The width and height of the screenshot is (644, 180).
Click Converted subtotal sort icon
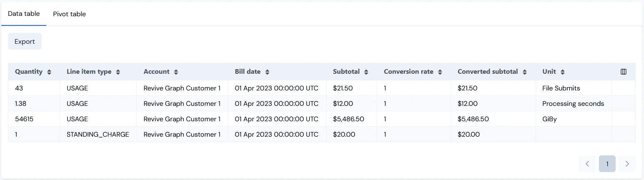click(x=525, y=72)
